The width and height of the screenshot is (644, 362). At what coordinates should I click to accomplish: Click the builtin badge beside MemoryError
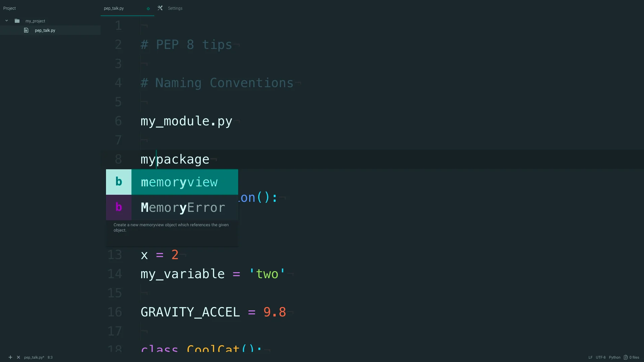click(x=119, y=207)
